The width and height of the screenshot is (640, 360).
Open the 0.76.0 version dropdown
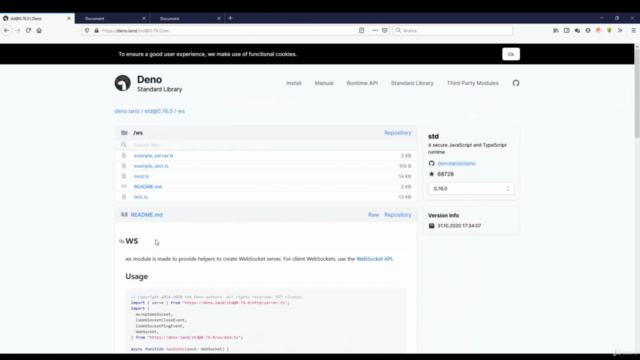(471, 189)
